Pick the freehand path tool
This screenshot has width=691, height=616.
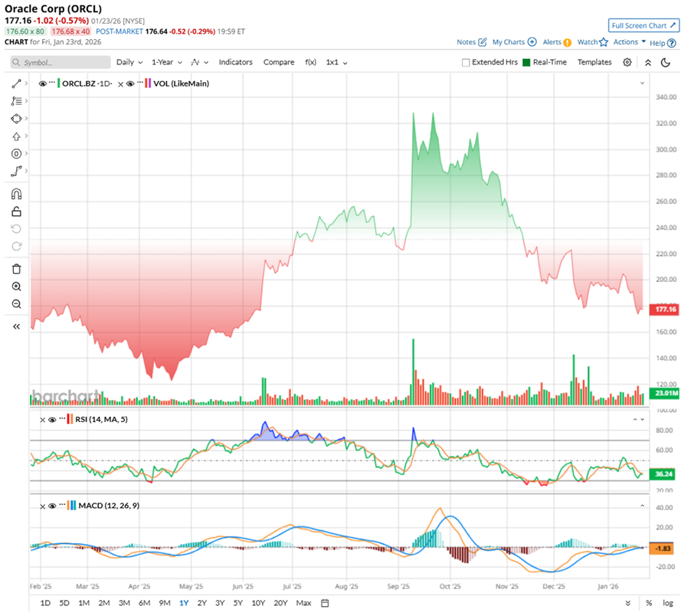click(x=16, y=172)
